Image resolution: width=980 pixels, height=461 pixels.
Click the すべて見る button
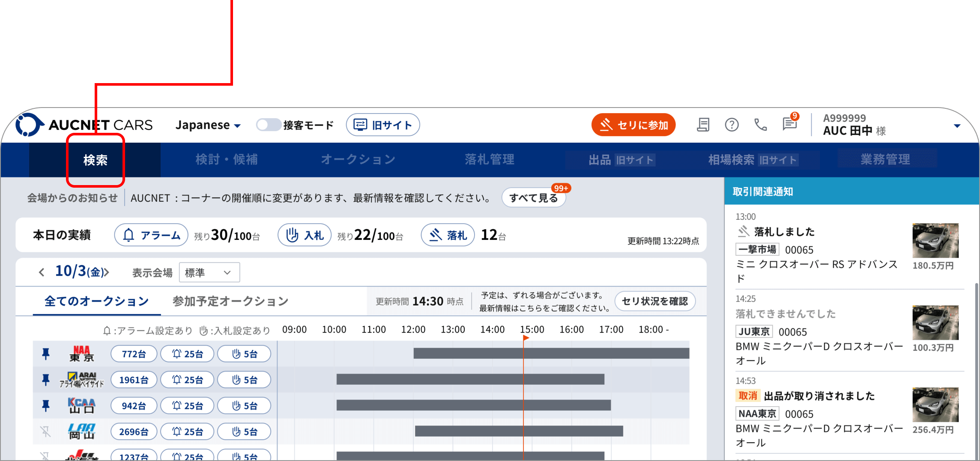pos(533,198)
